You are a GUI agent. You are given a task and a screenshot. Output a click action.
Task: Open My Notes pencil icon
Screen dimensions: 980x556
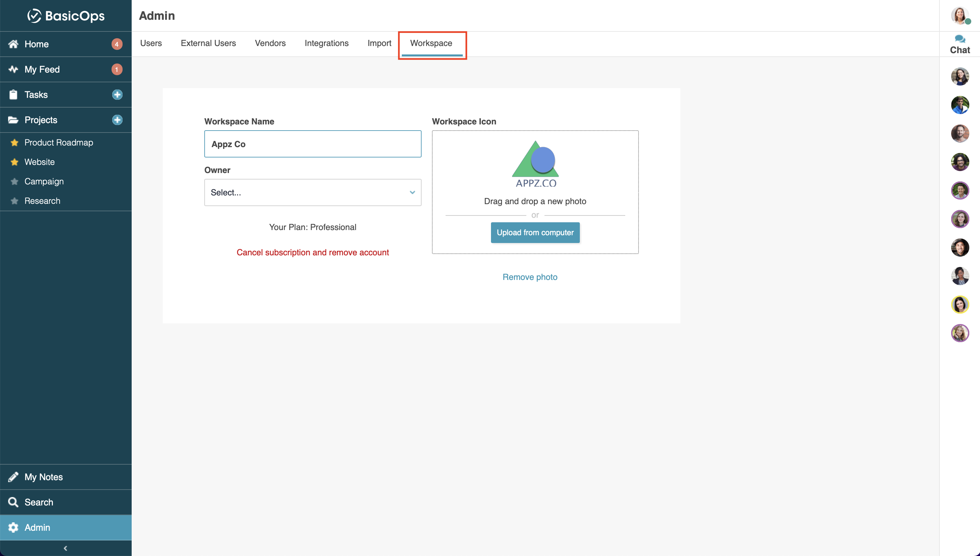[13, 477]
